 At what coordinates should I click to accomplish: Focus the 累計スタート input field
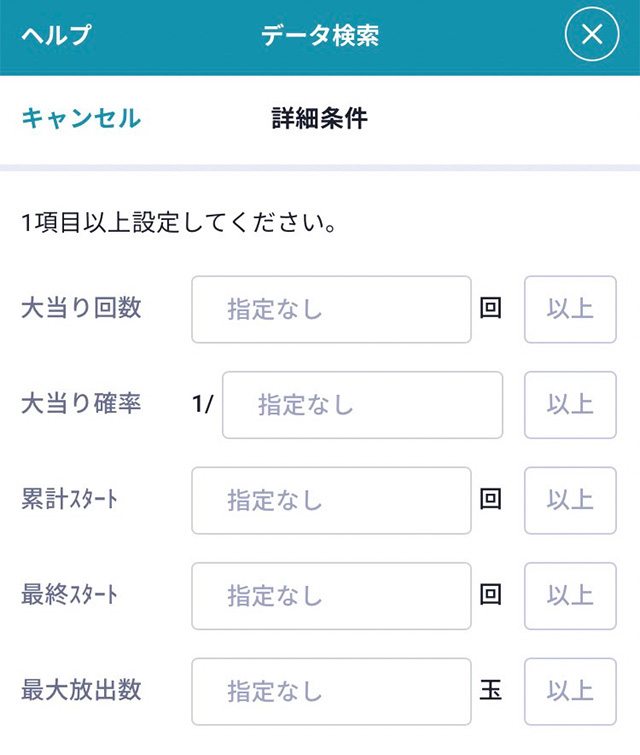331,500
